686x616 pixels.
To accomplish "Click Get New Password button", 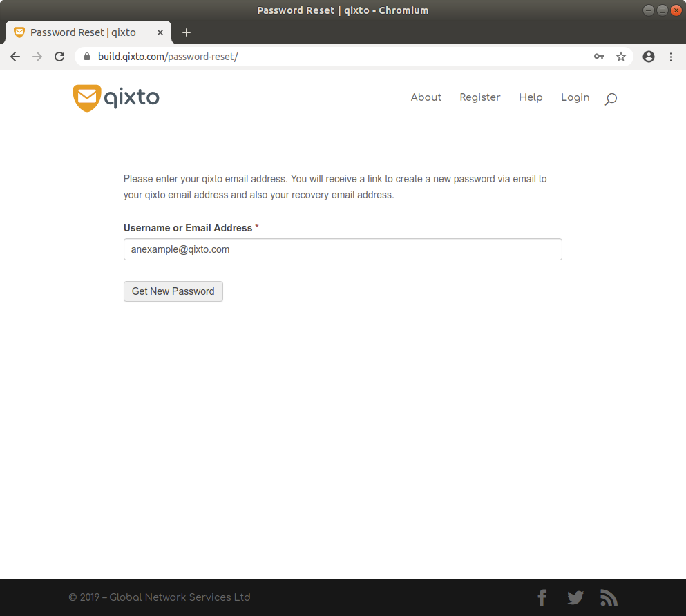I will point(173,291).
